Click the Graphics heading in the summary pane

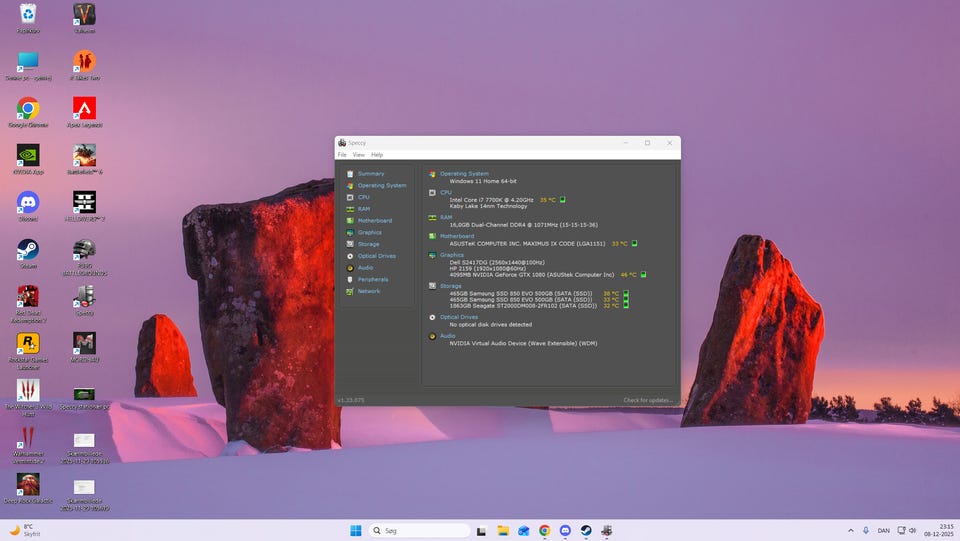pos(451,254)
